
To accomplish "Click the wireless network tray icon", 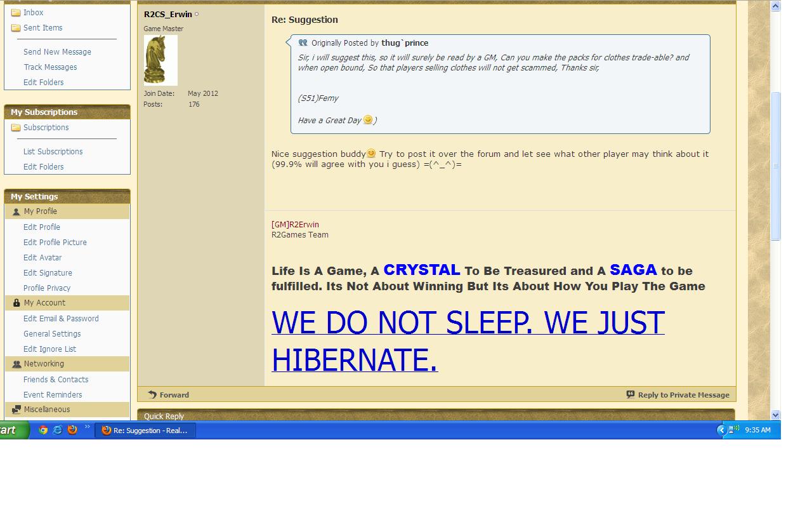I will tap(733, 430).
